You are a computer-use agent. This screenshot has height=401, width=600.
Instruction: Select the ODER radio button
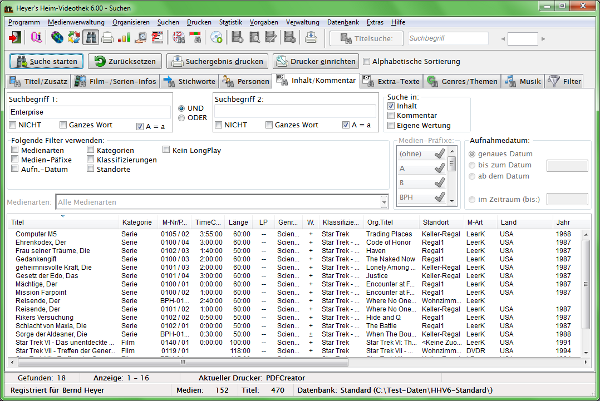coord(180,118)
